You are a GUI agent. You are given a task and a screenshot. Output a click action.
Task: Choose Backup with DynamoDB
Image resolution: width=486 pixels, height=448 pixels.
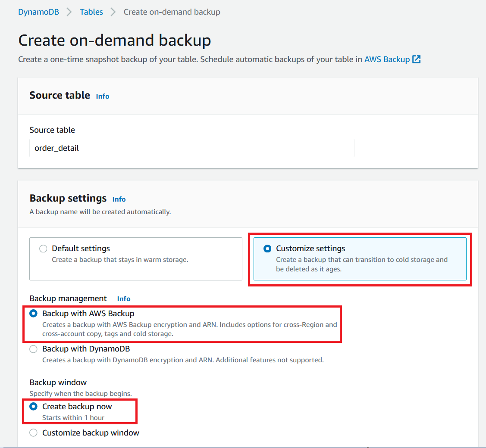[x=33, y=349]
